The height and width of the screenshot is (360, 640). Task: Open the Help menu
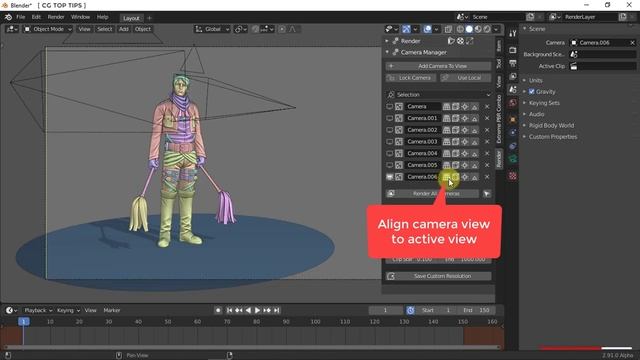point(102,17)
